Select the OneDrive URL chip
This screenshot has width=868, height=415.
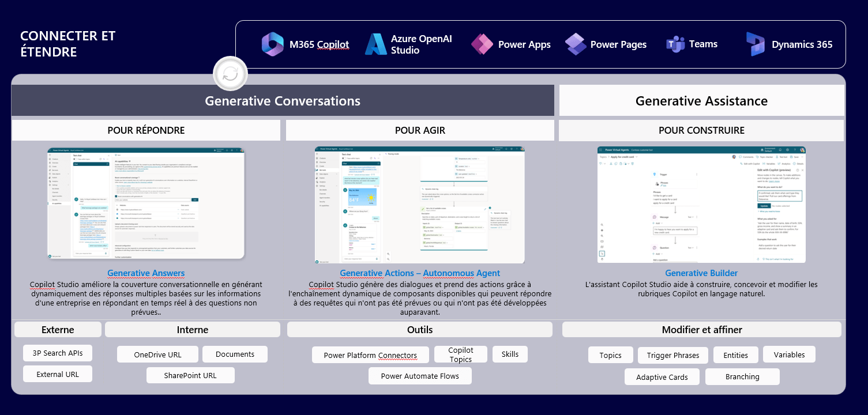[x=157, y=354]
